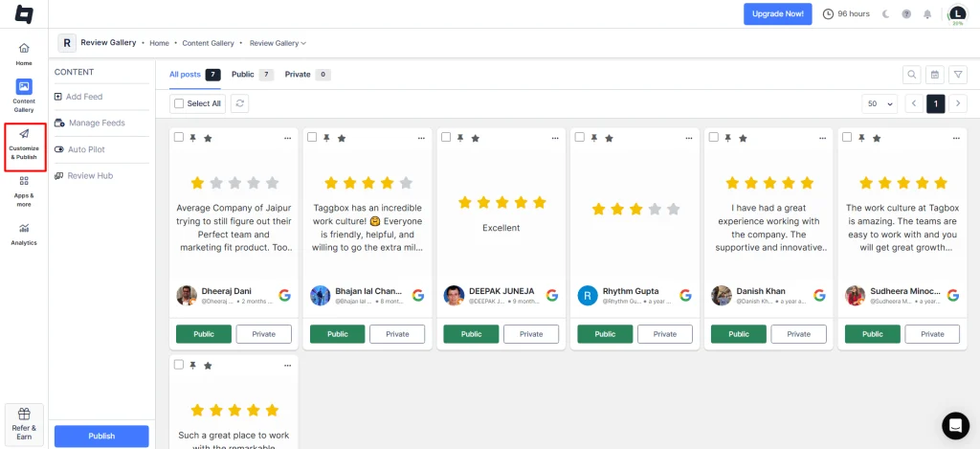Open more options on Danish Khan card

tap(822, 138)
